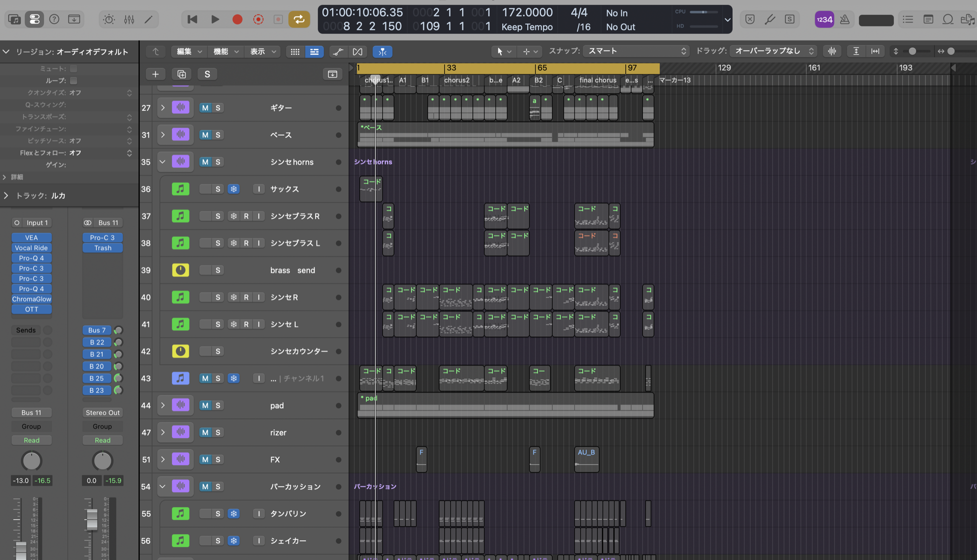Open the スナップ スマート dropdown
This screenshot has width=977, height=560.
636,51
